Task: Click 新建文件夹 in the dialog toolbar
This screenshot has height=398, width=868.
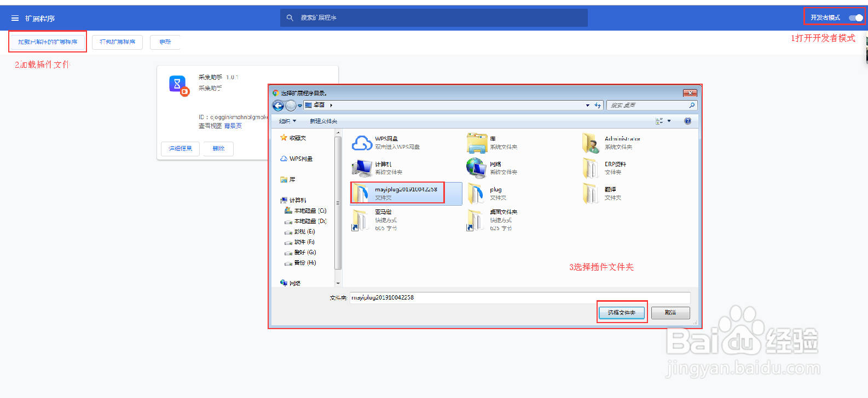Action: click(323, 121)
